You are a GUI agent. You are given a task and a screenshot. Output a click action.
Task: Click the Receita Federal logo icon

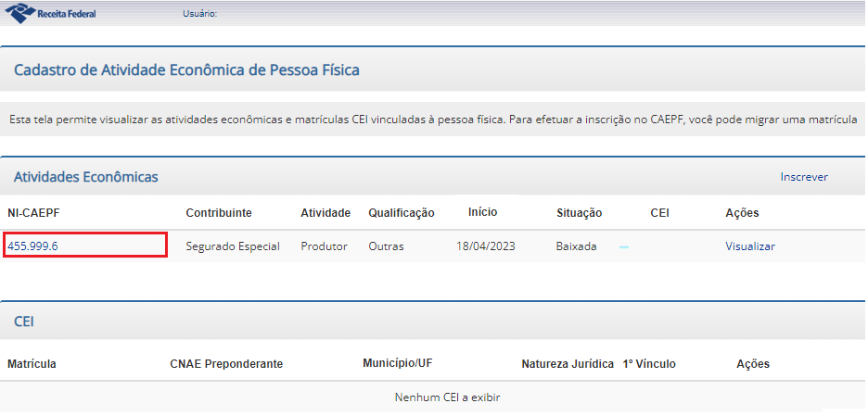19,13
